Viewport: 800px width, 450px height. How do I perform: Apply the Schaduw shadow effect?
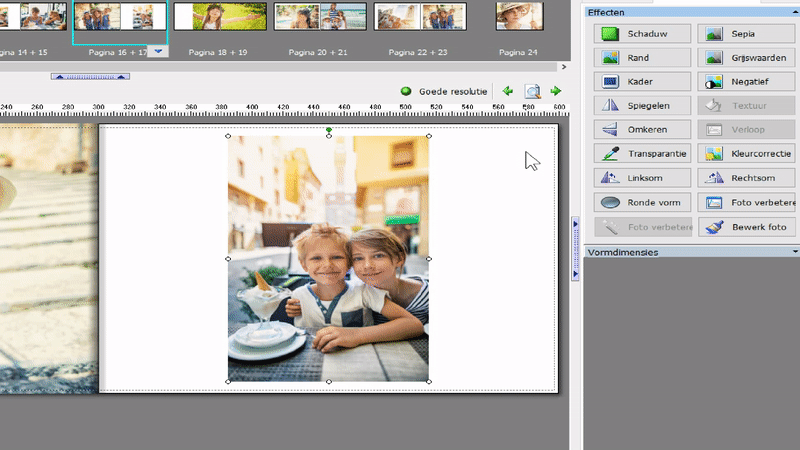click(644, 34)
